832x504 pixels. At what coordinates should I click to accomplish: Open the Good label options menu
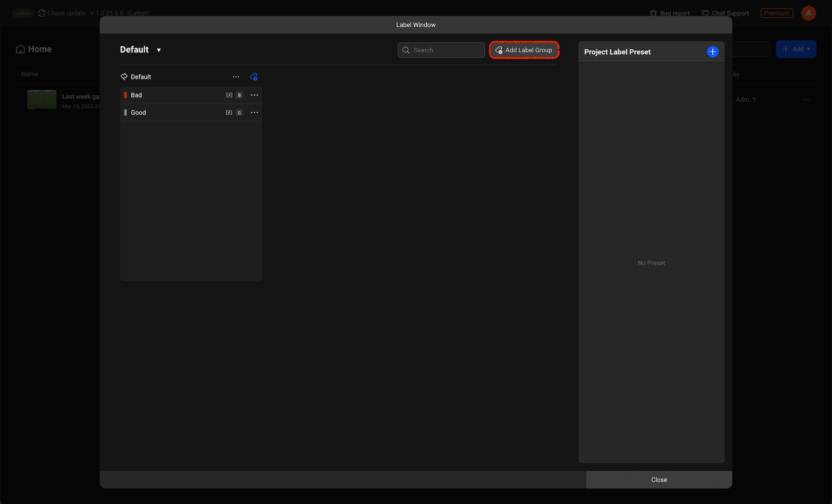[x=254, y=113]
